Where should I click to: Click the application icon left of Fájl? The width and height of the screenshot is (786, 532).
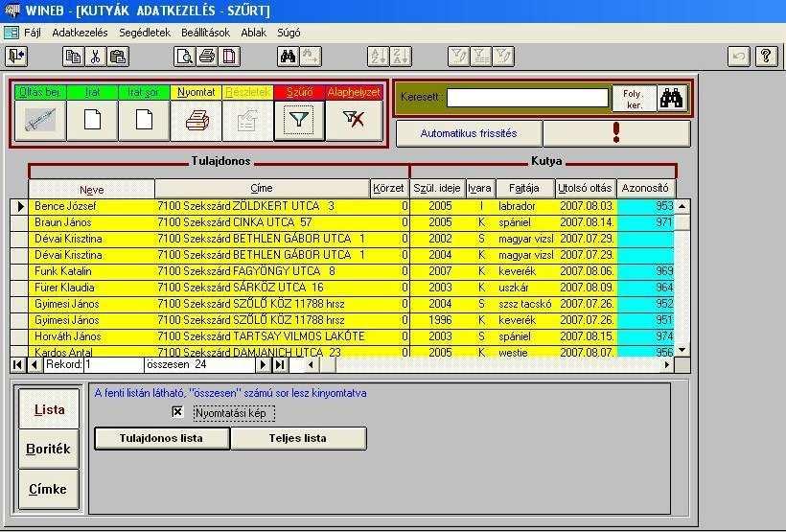[12, 34]
